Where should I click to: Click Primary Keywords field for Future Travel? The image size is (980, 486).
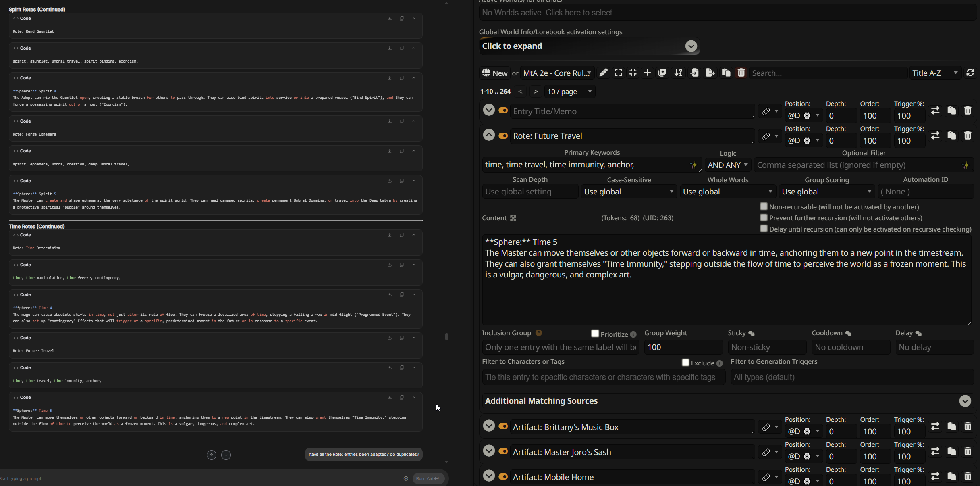pos(592,165)
